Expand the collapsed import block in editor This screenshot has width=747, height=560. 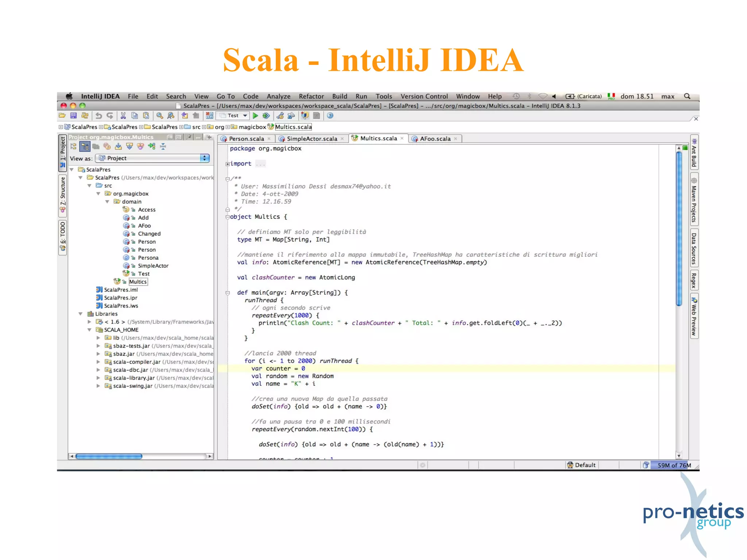[227, 164]
